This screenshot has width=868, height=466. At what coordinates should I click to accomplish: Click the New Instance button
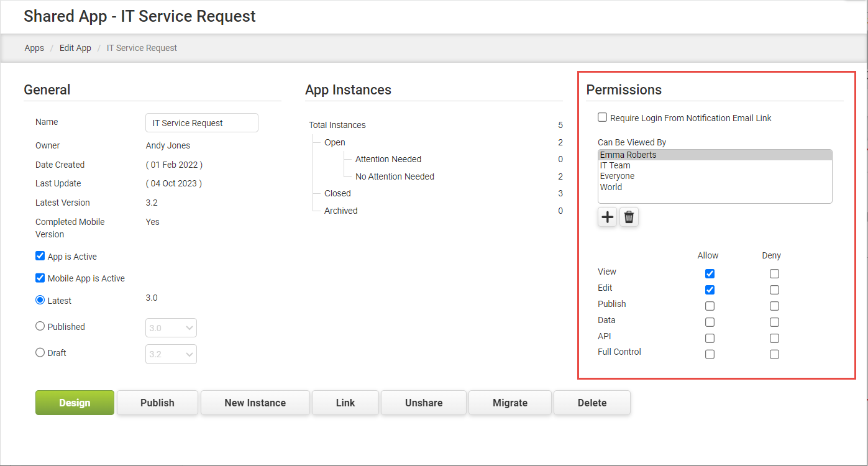(255, 403)
